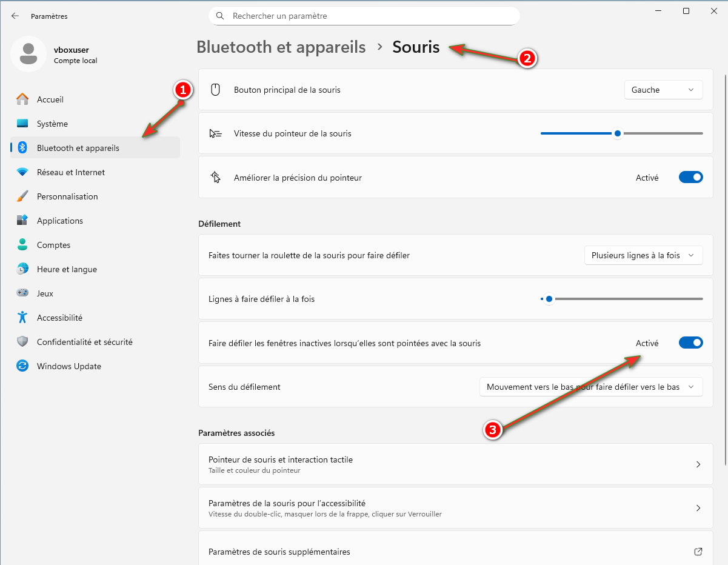Click the Accueil home icon
This screenshot has height=565, width=728.
click(22, 99)
